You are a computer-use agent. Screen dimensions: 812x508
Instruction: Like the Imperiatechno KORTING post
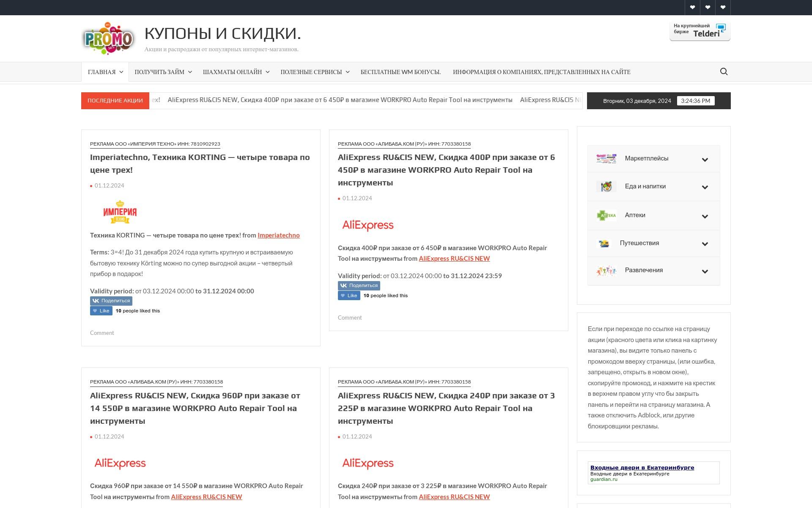(101, 311)
